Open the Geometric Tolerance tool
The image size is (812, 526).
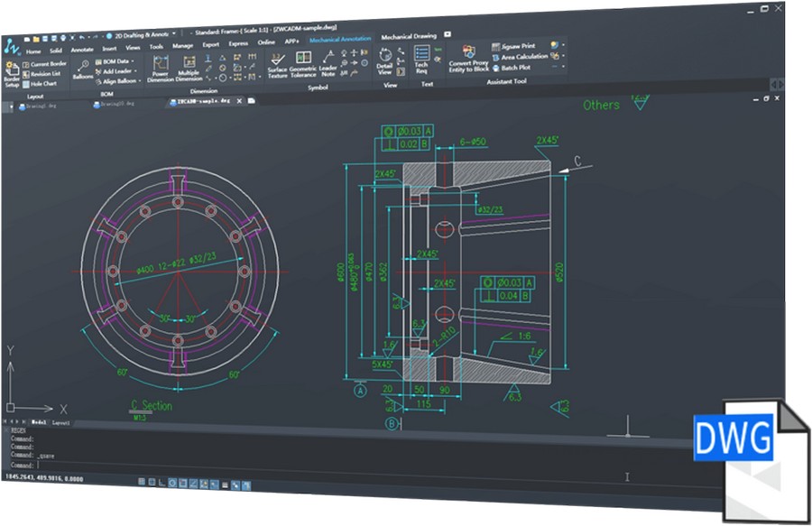tap(303, 65)
